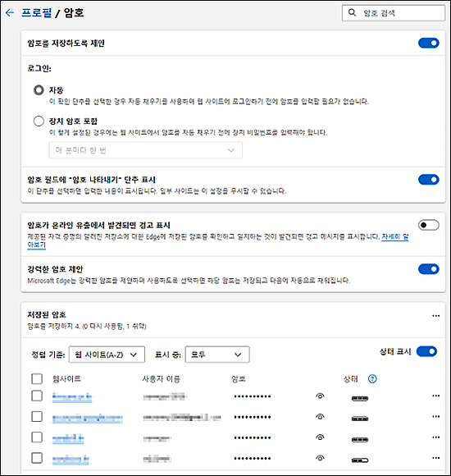Switch off the 상태 표시 toggle
451x476 pixels.
426,351
